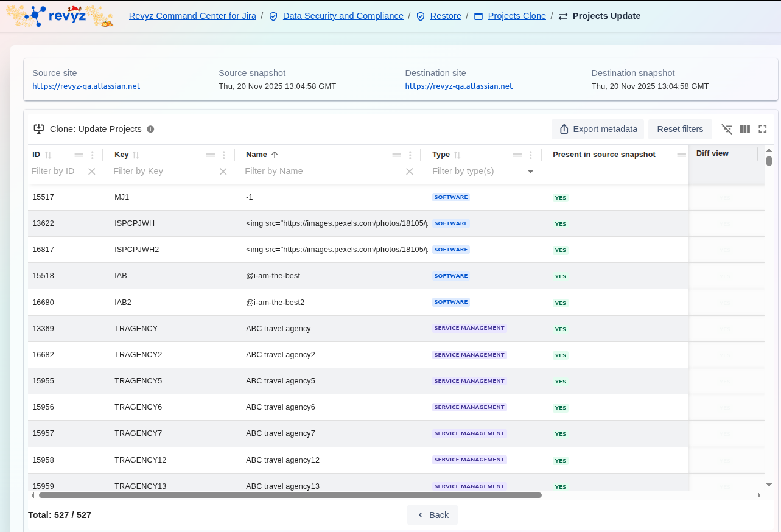
Task: Go to Data Security and Compliance breadcrumb
Action: [x=343, y=16]
